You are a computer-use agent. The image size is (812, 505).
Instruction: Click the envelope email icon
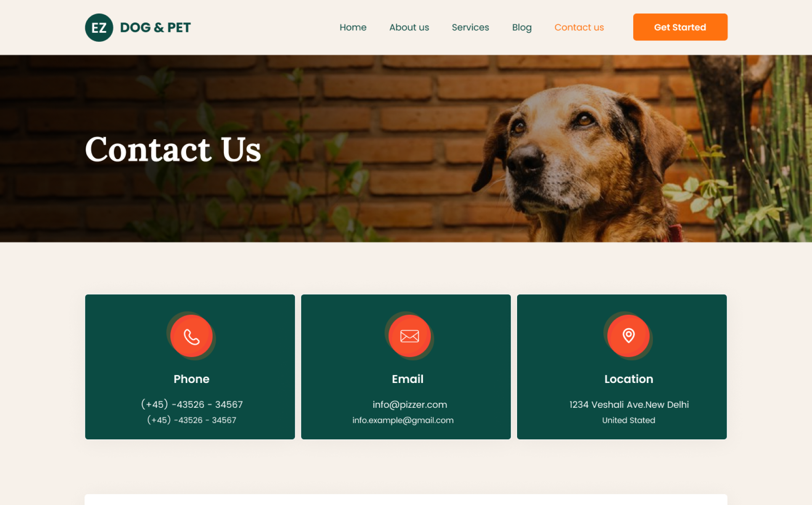(x=409, y=336)
